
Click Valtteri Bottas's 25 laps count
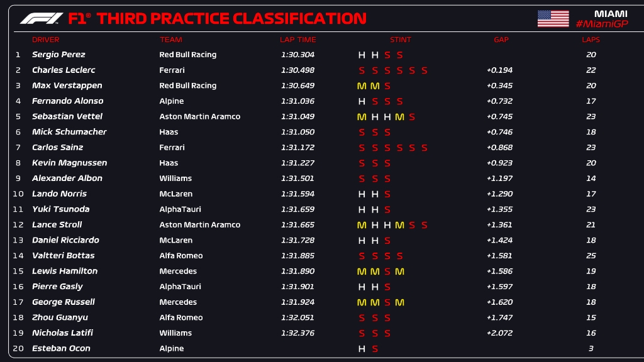click(591, 256)
